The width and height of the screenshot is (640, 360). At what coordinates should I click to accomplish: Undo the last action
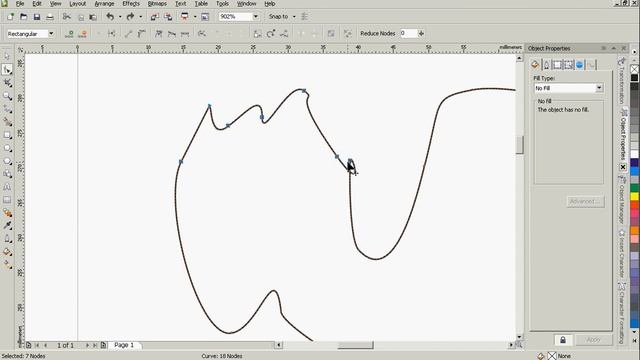(110, 17)
